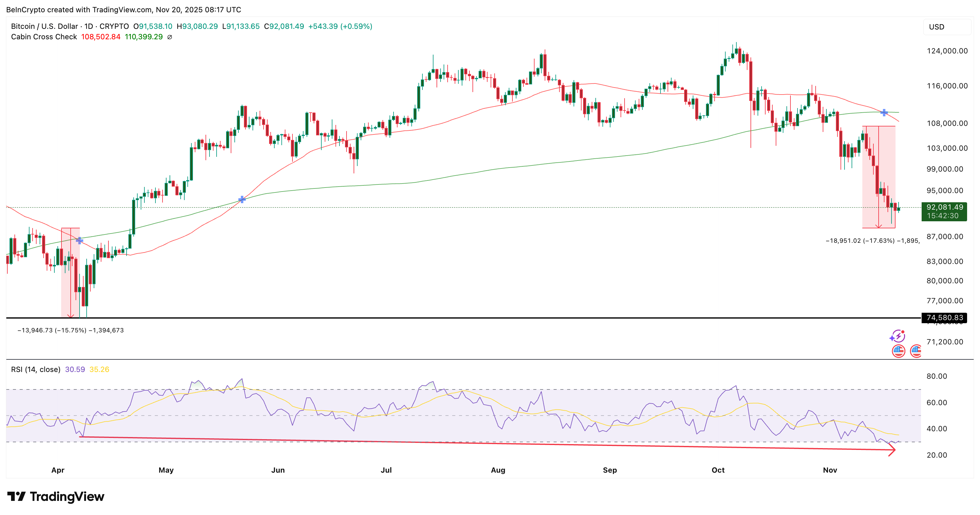980x515 pixels.
Task: Toggle the Cabin Cross Check indicator visibility
Action: (44, 37)
